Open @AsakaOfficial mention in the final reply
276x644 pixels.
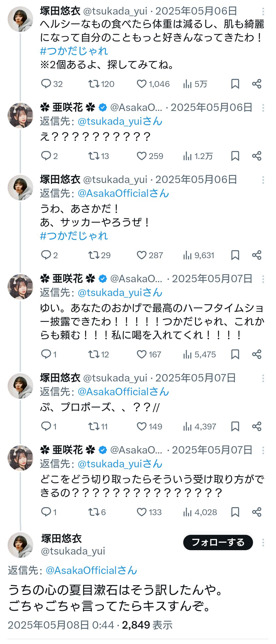tap(91, 571)
